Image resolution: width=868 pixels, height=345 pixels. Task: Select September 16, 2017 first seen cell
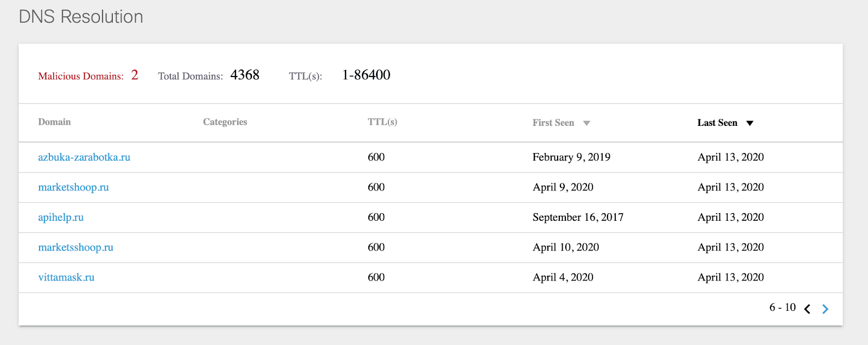pyautogui.click(x=578, y=218)
